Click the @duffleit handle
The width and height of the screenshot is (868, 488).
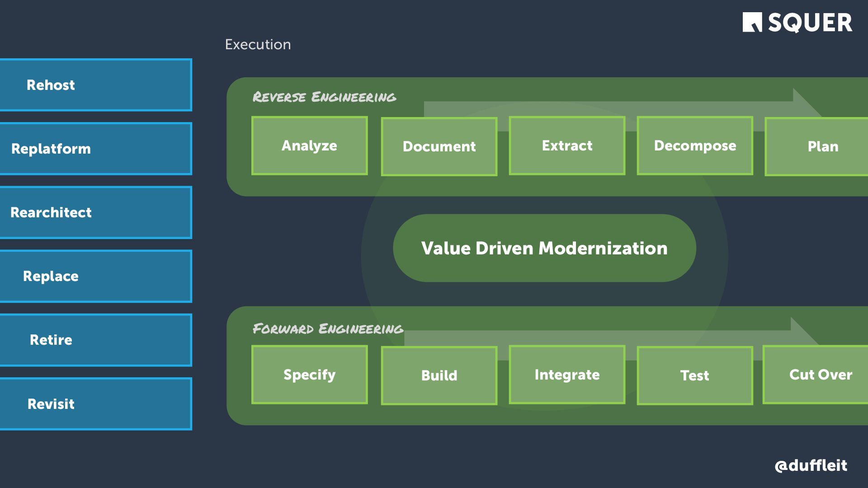(x=811, y=465)
